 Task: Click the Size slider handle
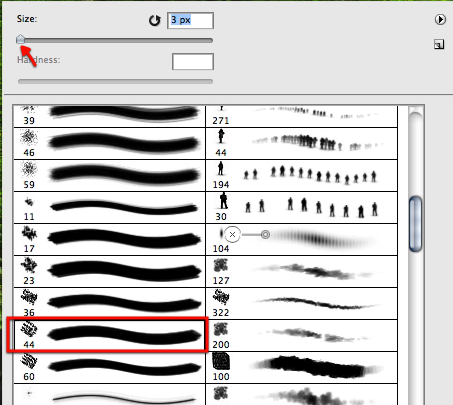[x=21, y=39]
